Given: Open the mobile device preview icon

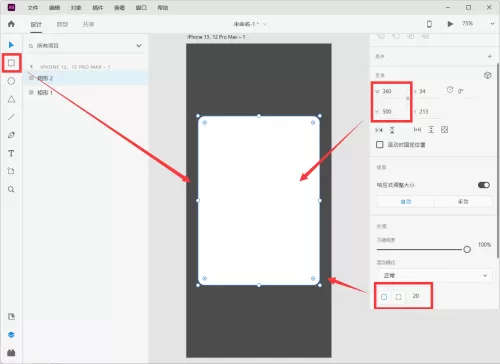Looking at the screenshot, I should pyautogui.click(x=429, y=24).
